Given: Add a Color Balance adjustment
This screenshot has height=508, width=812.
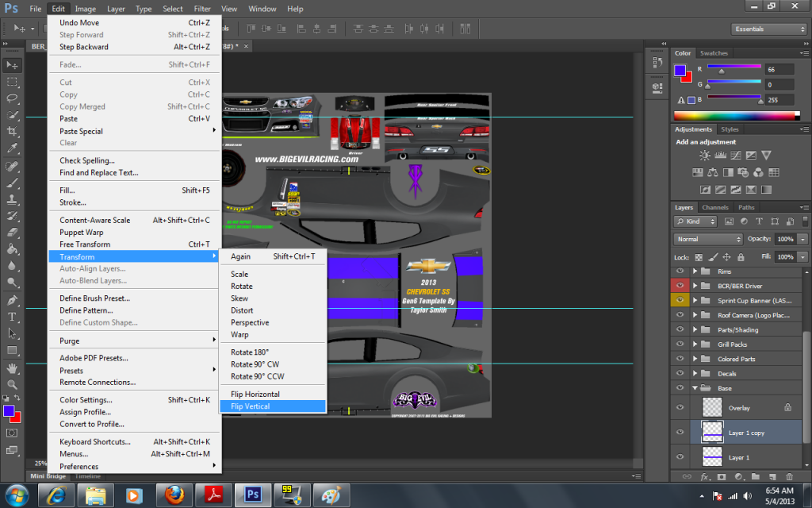Looking at the screenshot, I should (x=713, y=172).
